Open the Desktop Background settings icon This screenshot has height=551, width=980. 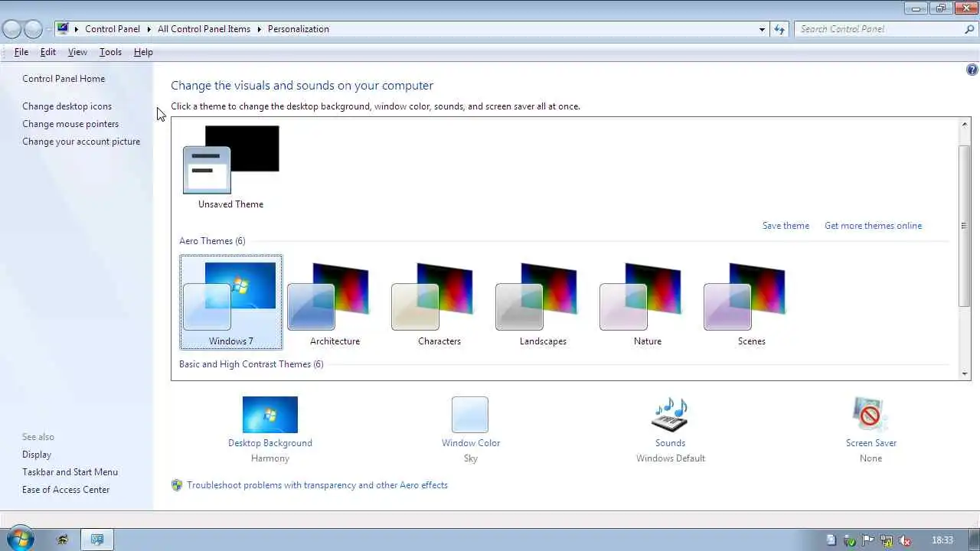pos(269,415)
